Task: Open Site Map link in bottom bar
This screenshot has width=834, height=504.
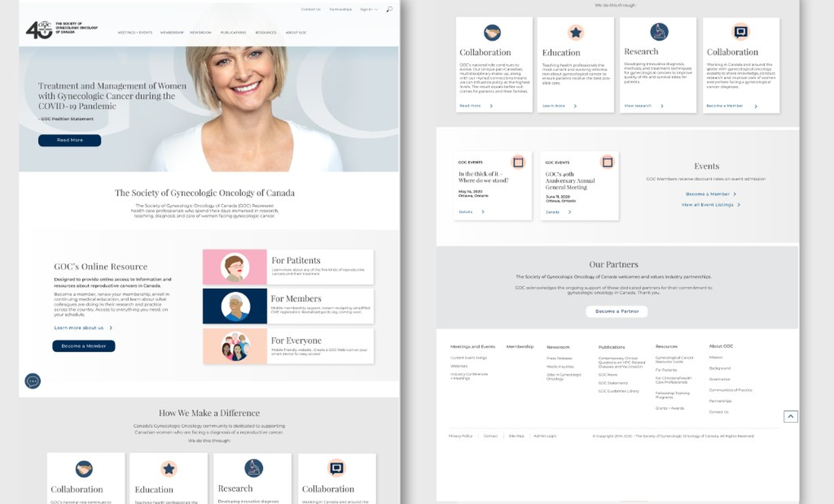Action: tap(516, 436)
